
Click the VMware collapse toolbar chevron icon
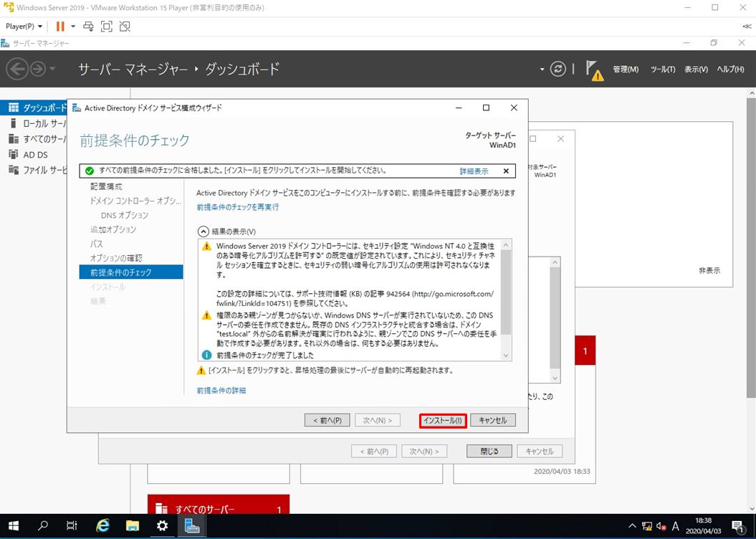747,27
